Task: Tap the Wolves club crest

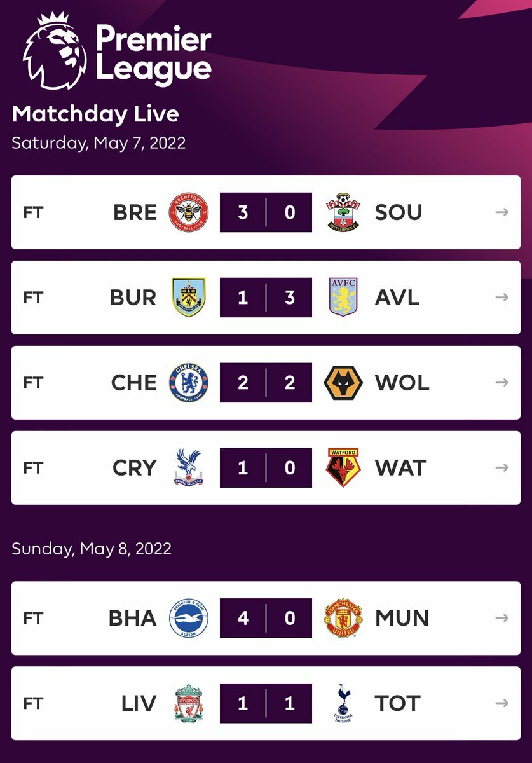Action: 343,383
